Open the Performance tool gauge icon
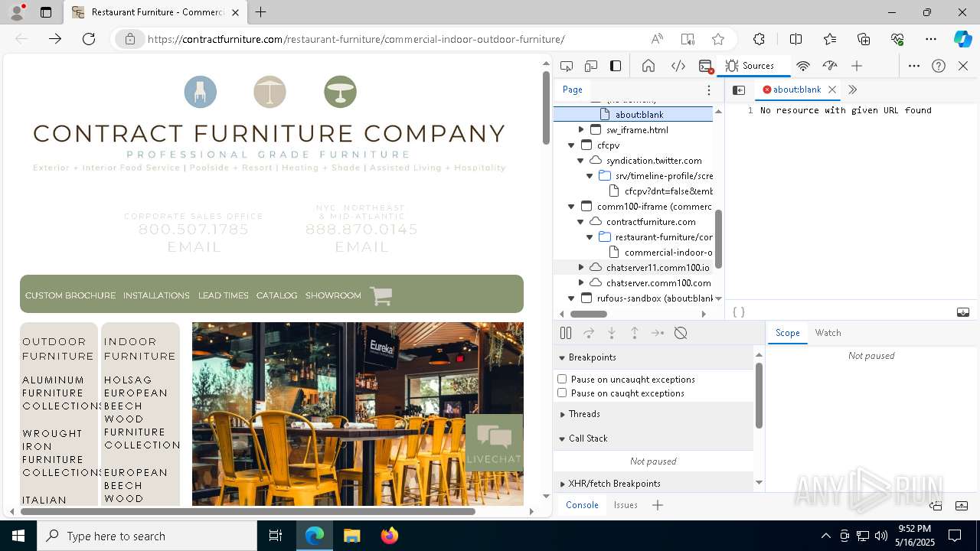The image size is (980, 551). coord(830,66)
